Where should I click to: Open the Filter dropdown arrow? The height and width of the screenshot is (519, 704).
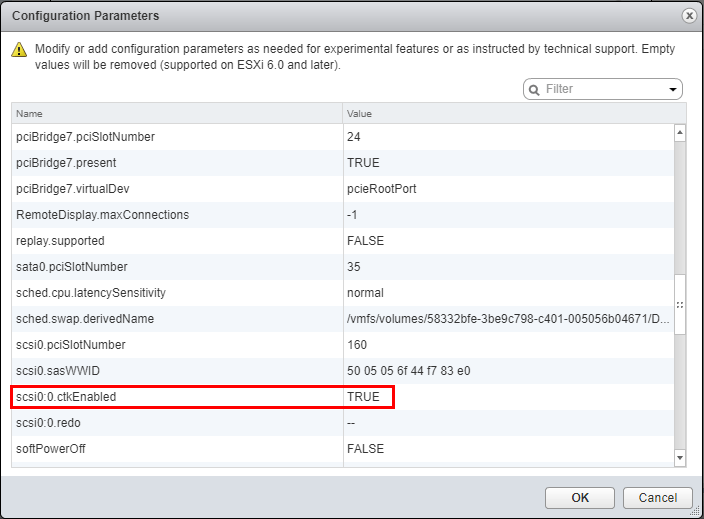tap(673, 90)
